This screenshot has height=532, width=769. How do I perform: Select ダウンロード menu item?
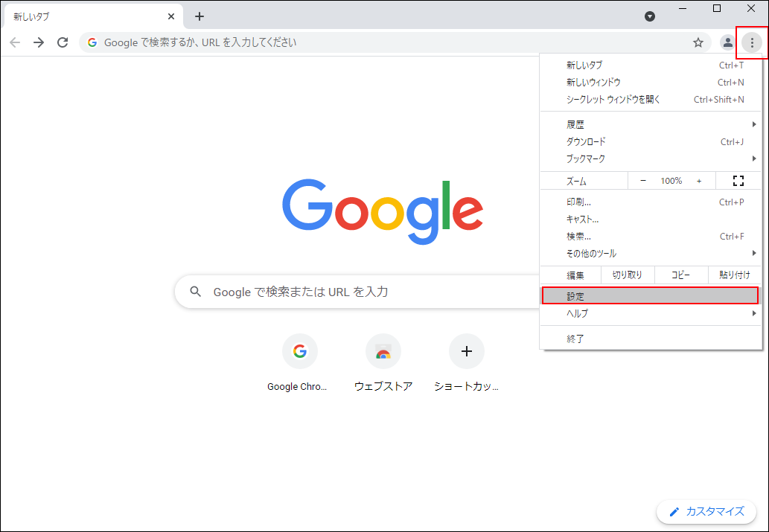tap(651, 141)
